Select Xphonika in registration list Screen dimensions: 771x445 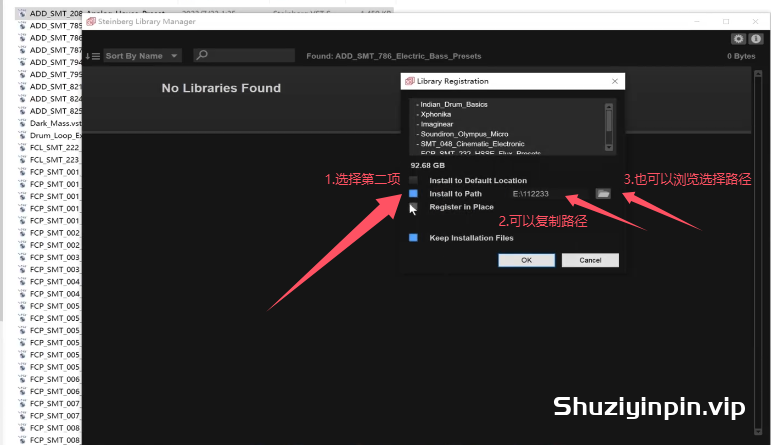pos(436,114)
